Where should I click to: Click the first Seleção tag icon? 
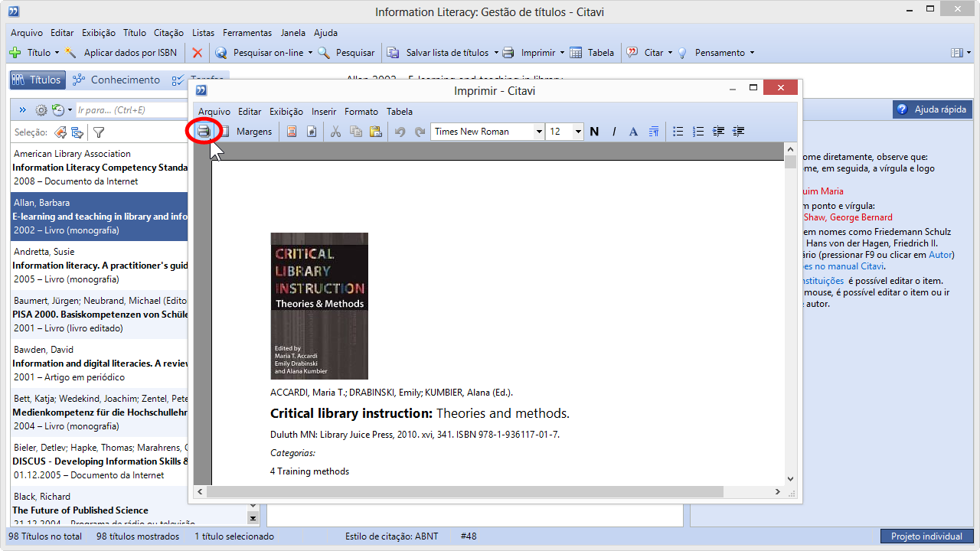60,132
